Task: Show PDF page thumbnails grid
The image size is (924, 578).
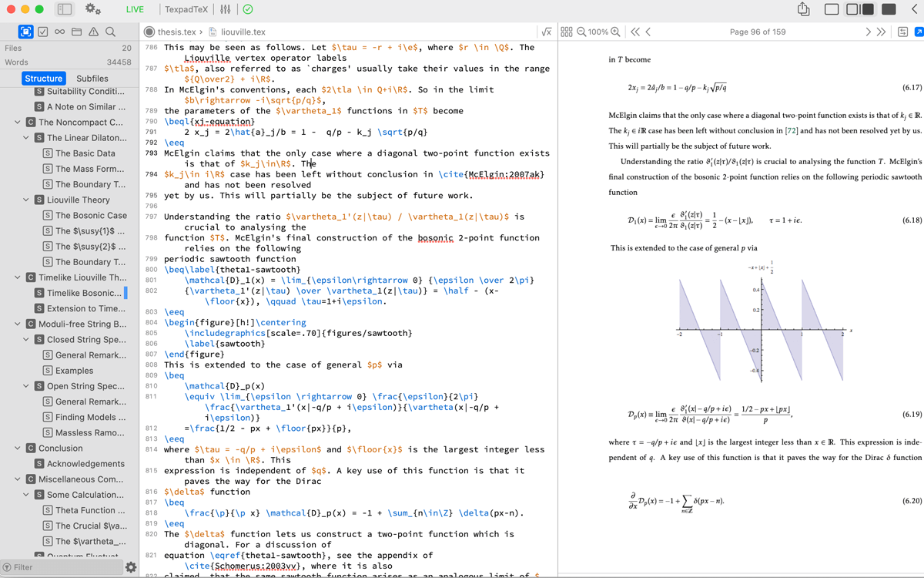Action: 567,32
